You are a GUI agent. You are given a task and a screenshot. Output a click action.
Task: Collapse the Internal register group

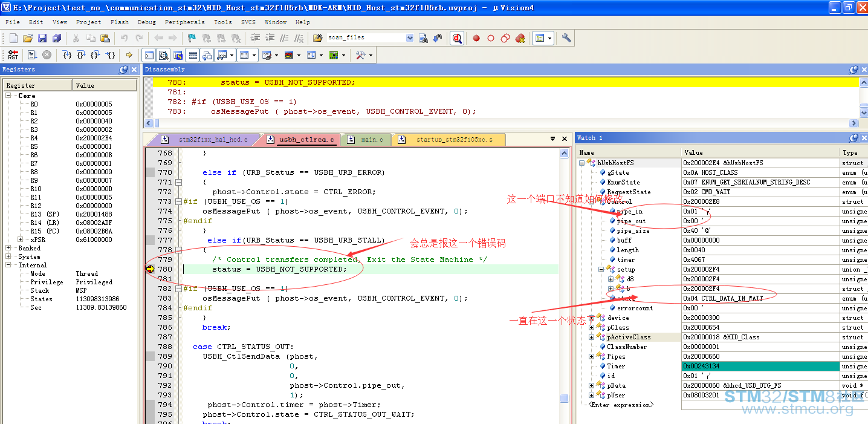[x=8, y=265]
